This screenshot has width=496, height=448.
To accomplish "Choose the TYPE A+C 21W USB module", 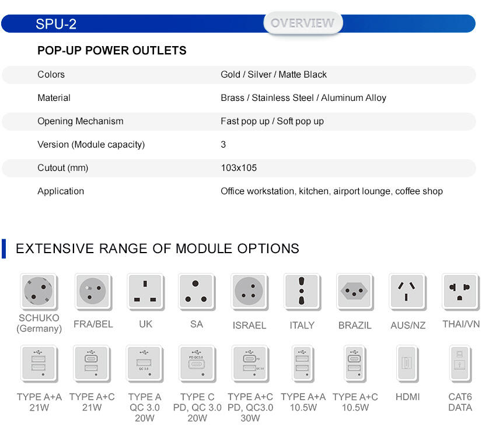I will [92, 365].
